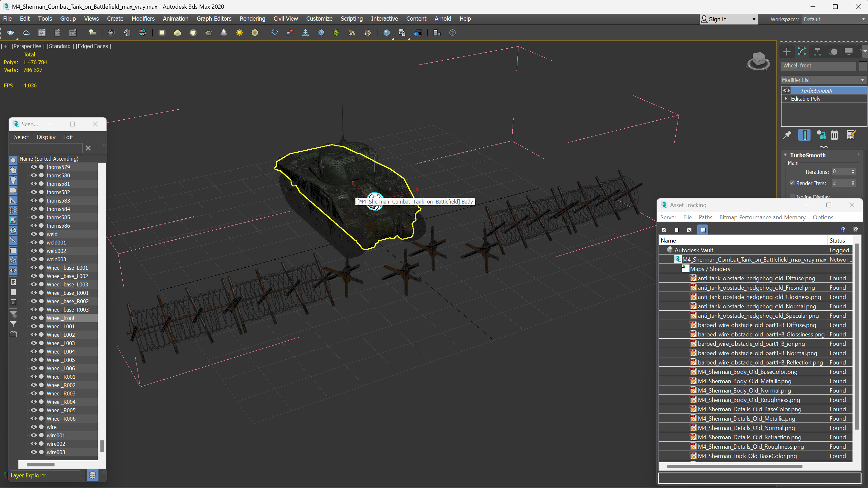Open the Modify panel tab icon
868x488 pixels.
click(x=802, y=52)
